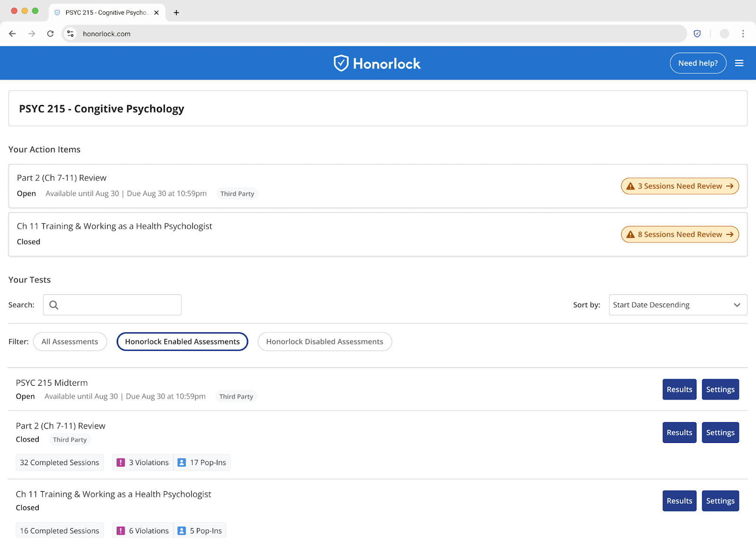Click Ch 11 Training action item title
The width and height of the screenshot is (756, 538).
click(x=114, y=226)
